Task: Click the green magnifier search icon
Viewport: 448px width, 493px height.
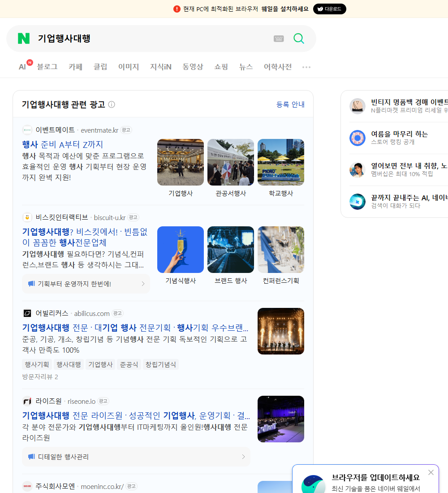Action: pyautogui.click(x=299, y=39)
